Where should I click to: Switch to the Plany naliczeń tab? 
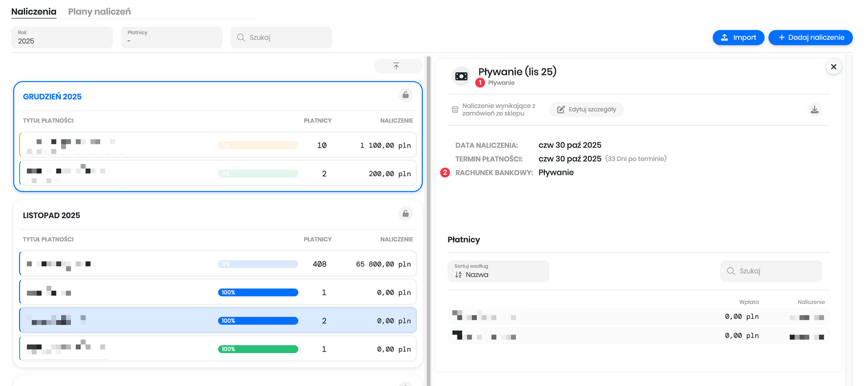coord(99,12)
